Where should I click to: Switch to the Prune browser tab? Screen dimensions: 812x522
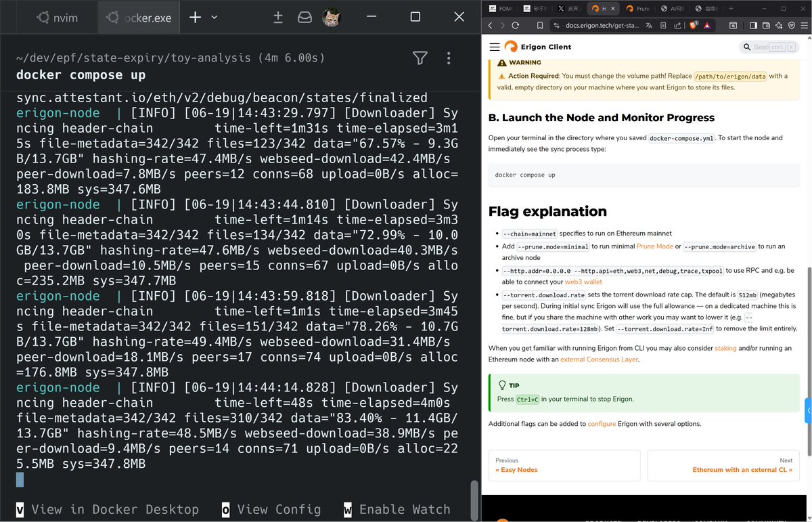pos(638,9)
